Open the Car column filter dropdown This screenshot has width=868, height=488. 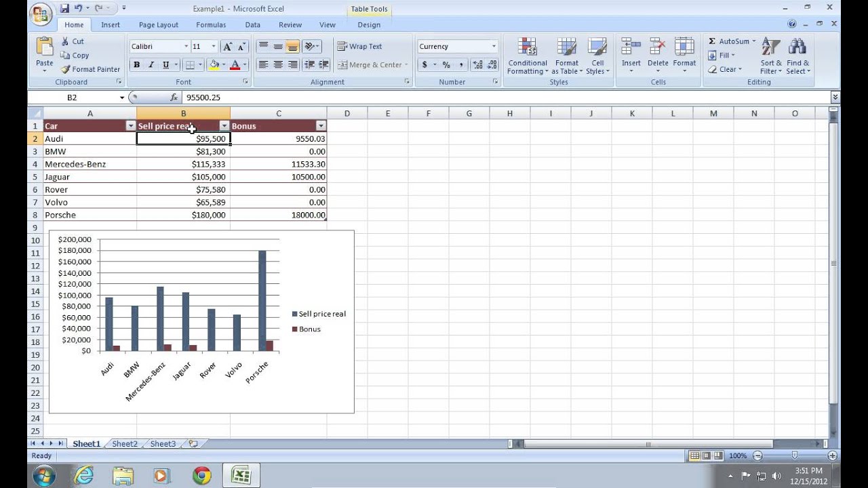coord(131,126)
